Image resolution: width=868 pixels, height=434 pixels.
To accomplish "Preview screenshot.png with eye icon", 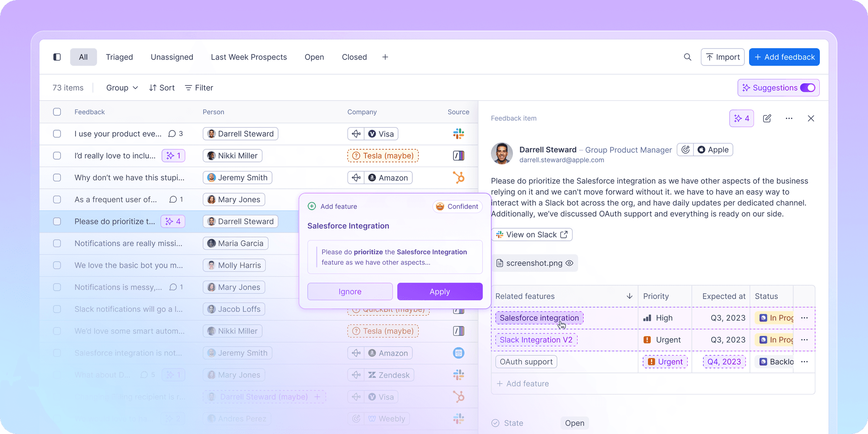I will coord(569,263).
